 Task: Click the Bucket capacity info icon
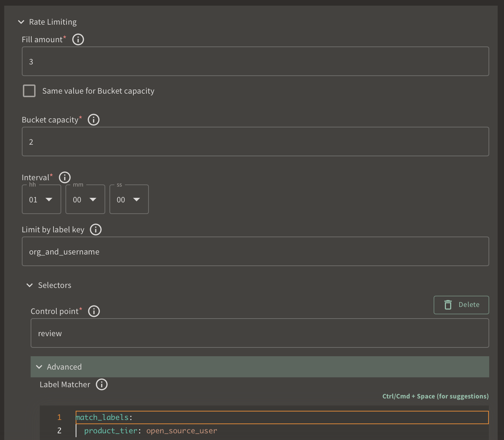tap(94, 120)
